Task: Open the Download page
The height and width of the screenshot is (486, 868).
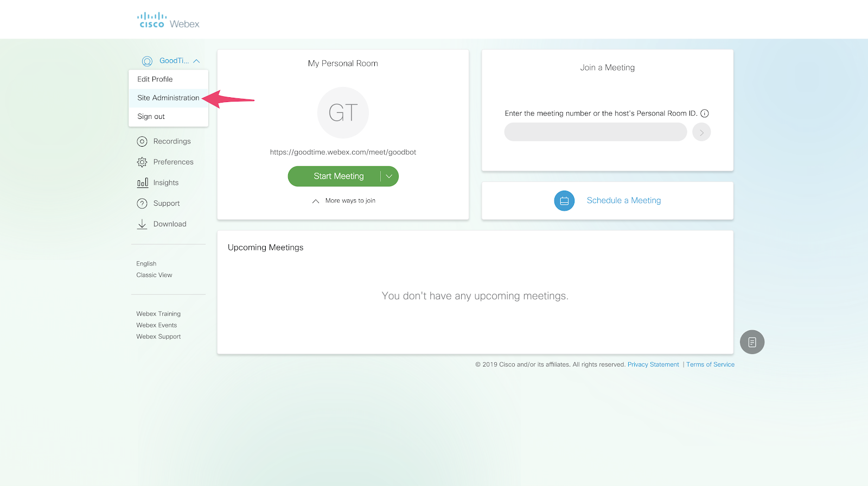Action: [170, 224]
